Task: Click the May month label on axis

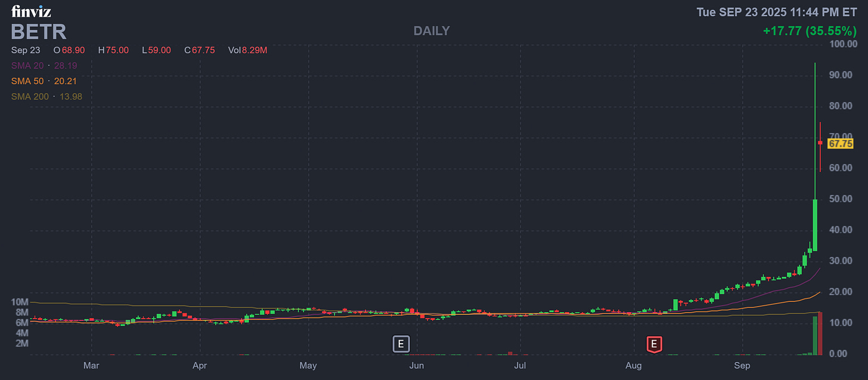Action: (308, 365)
